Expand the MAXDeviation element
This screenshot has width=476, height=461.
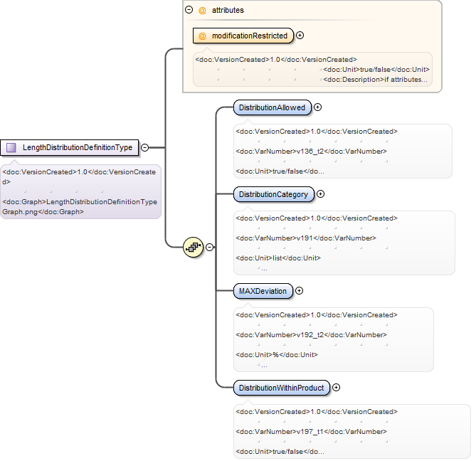pyautogui.click(x=300, y=291)
